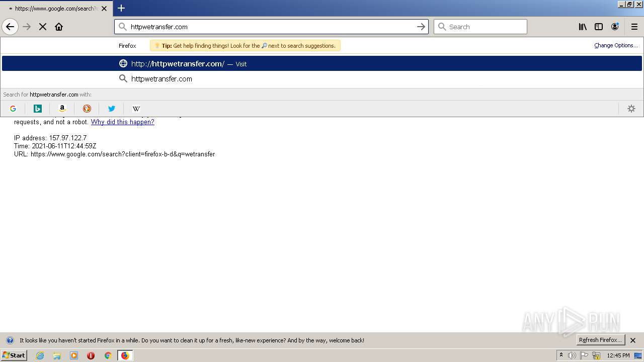
Task: Search with Google engine icon
Action: (x=13, y=109)
